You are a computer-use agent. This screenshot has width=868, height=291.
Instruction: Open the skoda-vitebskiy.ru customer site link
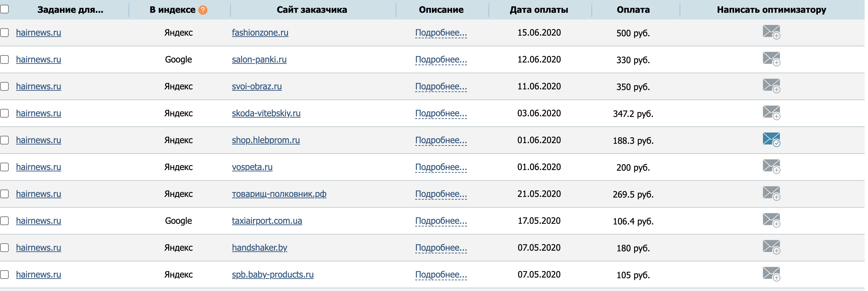pyautogui.click(x=266, y=113)
